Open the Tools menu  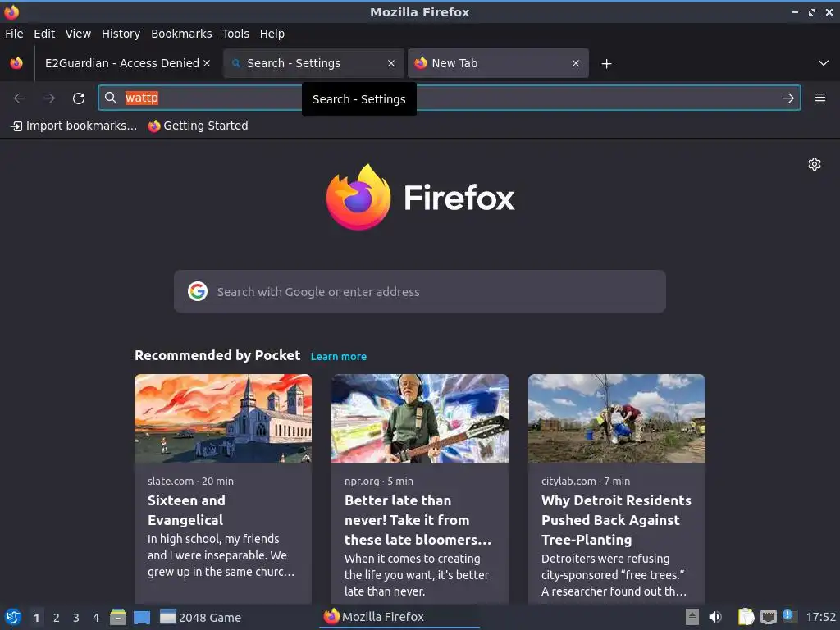[x=235, y=34]
